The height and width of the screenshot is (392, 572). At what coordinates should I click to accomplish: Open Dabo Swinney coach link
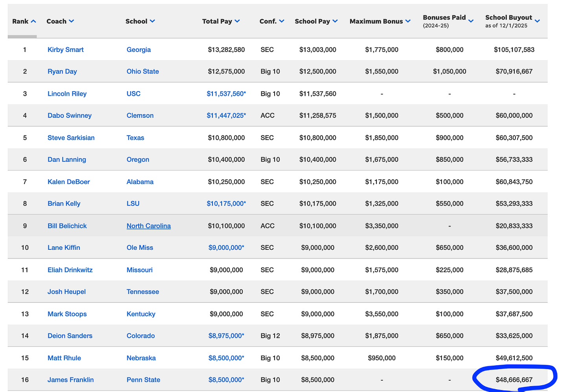coord(70,115)
